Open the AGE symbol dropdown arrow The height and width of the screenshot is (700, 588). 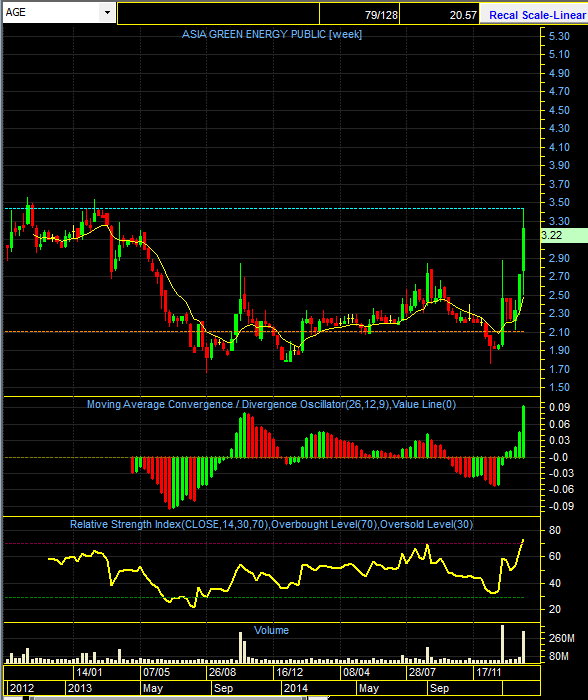point(107,12)
